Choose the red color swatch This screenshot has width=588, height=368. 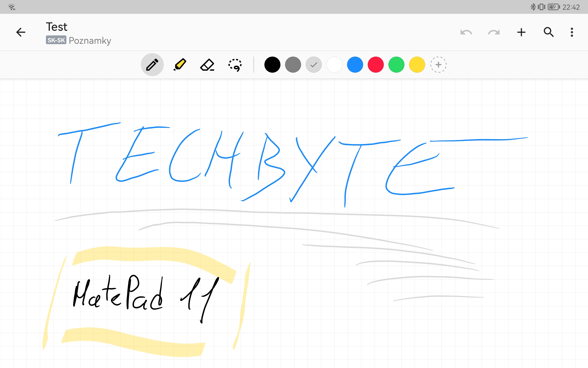pyautogui.click(x=376, y=65)
